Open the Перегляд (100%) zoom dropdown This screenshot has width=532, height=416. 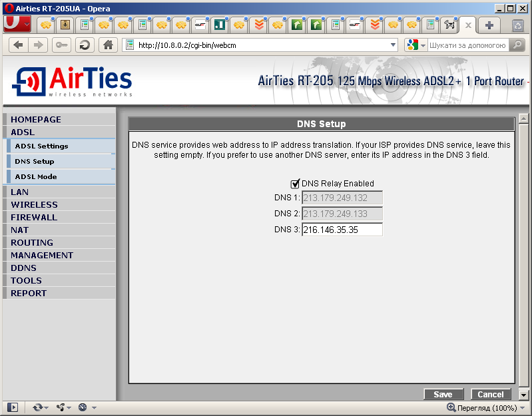pyautogui.click(x=491, y=407)
